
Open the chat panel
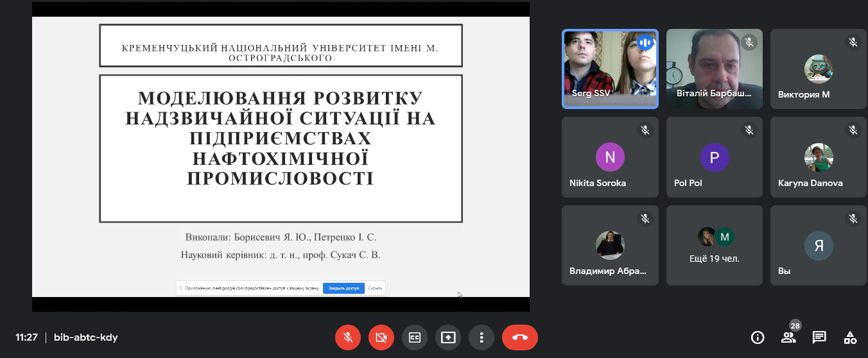tap(819, 337)
